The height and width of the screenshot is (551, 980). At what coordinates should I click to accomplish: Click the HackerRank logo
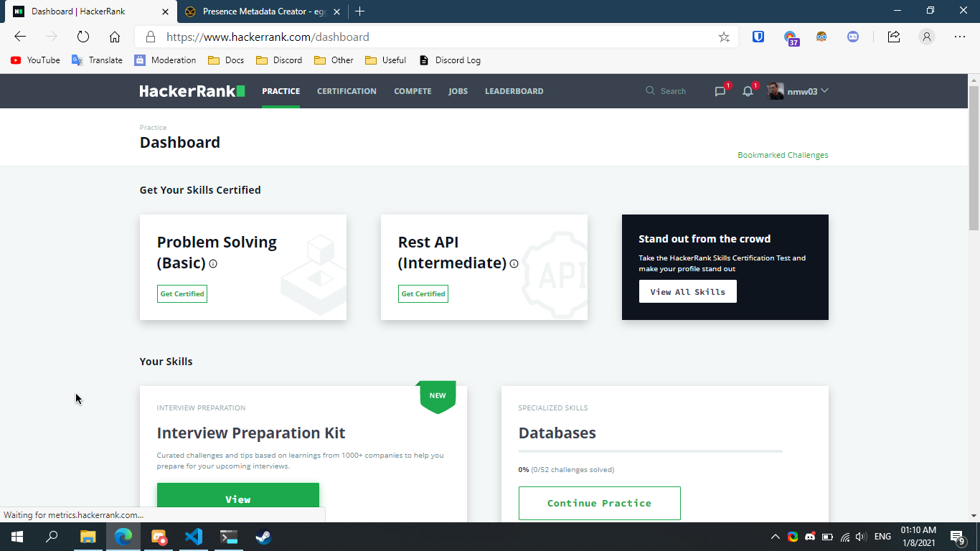tap(192, 91)
